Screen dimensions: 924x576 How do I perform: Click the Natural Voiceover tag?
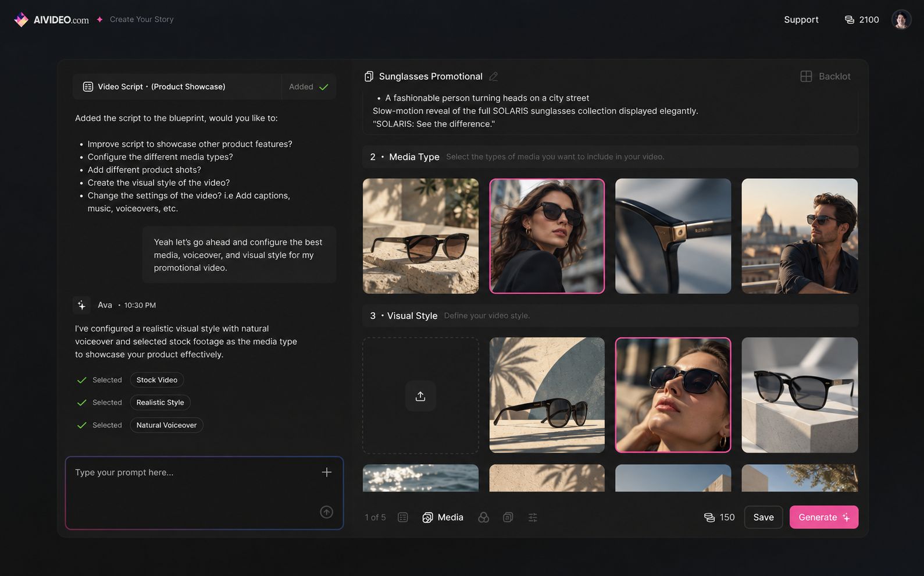click(166, 425)
